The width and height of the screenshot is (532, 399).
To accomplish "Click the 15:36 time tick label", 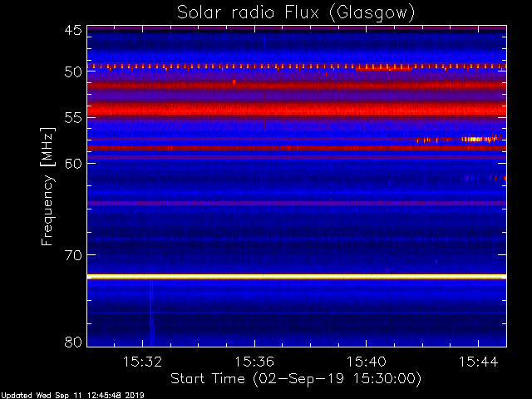I will point(254,362).
